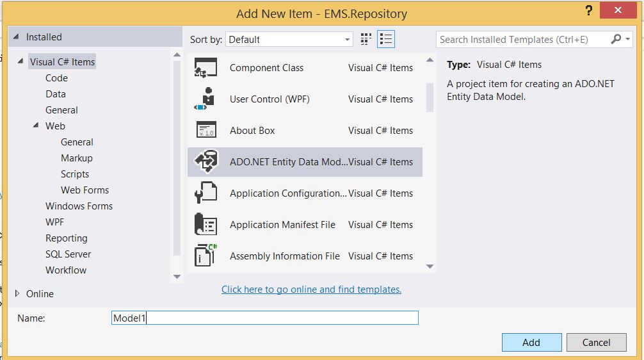
Task: Click template list scroll up arrow
Action: pyautogui.click(x=430, y=60)
